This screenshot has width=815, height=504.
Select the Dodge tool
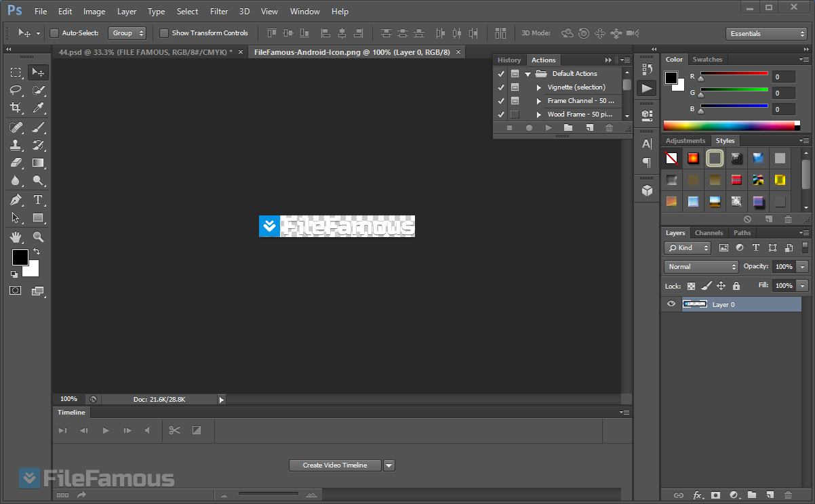[38, 180]
